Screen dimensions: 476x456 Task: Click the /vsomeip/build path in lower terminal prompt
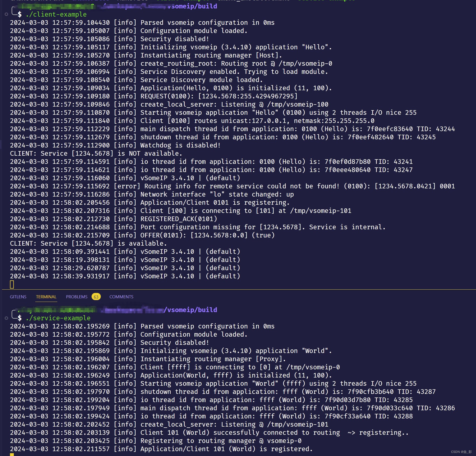click(190, 310)
